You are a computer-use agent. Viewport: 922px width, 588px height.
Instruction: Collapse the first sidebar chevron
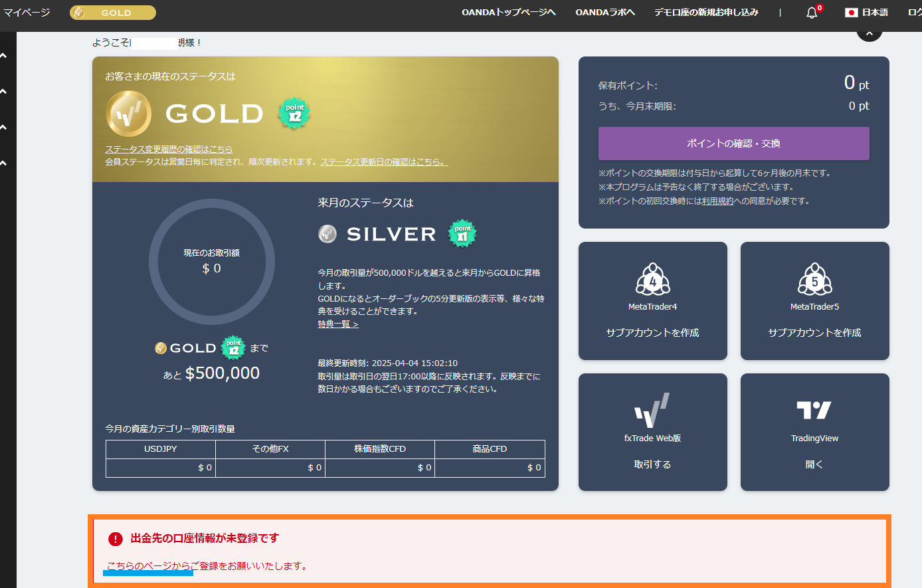point(4,55)
